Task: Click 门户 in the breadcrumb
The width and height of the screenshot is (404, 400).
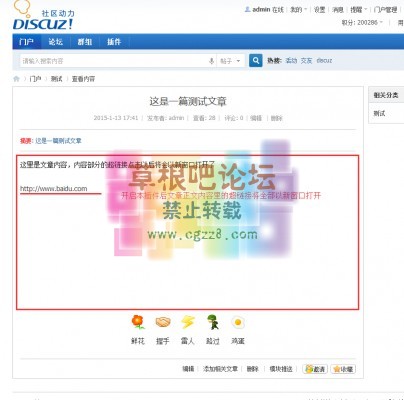Action: (x=35, y=79)
